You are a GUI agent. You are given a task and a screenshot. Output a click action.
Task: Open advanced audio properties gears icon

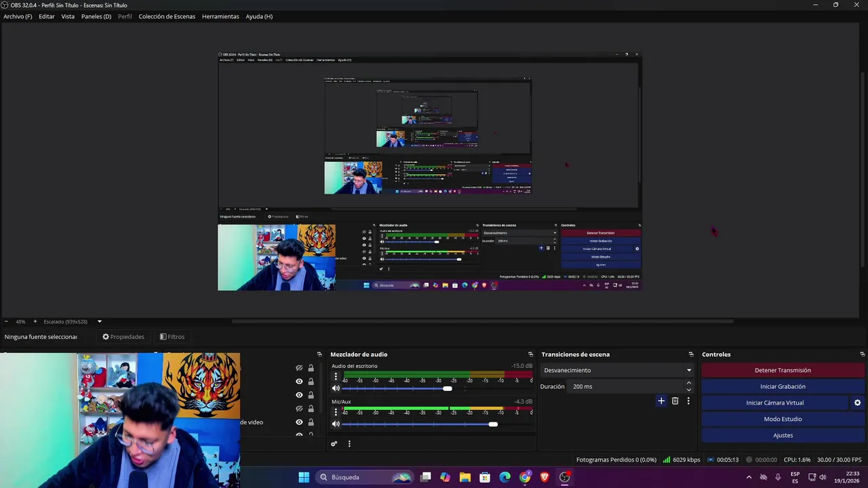click(334, 444)
